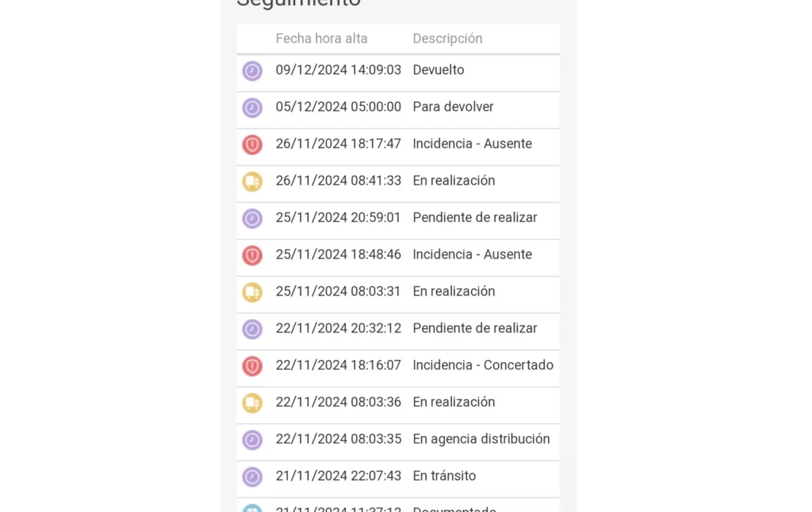Click the 'En agencia distribución' description
812x512 pixels.
coord(481,439)
